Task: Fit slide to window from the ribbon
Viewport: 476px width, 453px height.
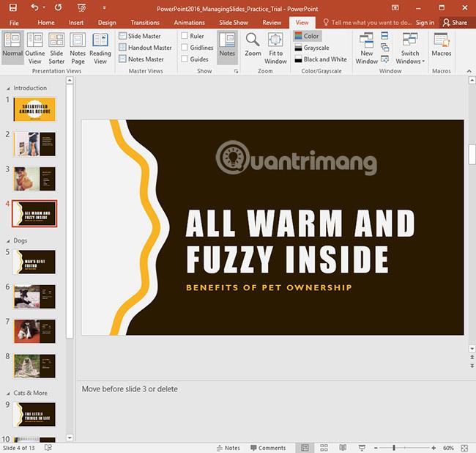Action: 275,48
